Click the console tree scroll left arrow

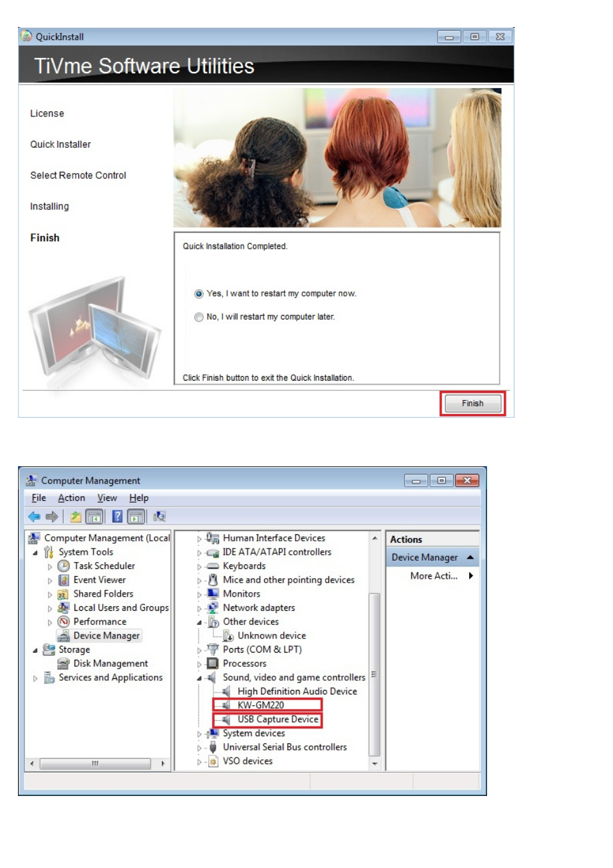tap(31, 764)
